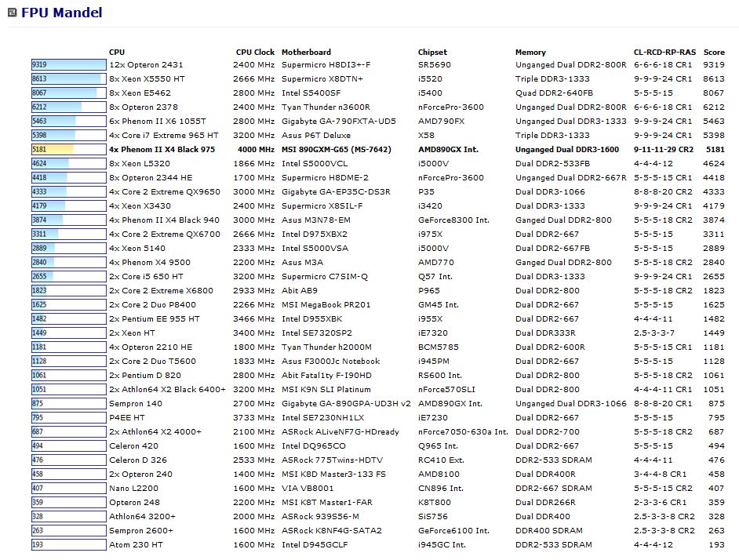
Task: Click the 9319 score bar for Opteron 2431
Action: tap(68, 65)
